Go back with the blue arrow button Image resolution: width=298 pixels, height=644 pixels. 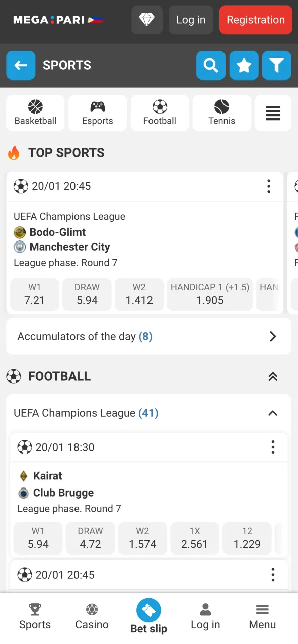click(x=21, y=65)
